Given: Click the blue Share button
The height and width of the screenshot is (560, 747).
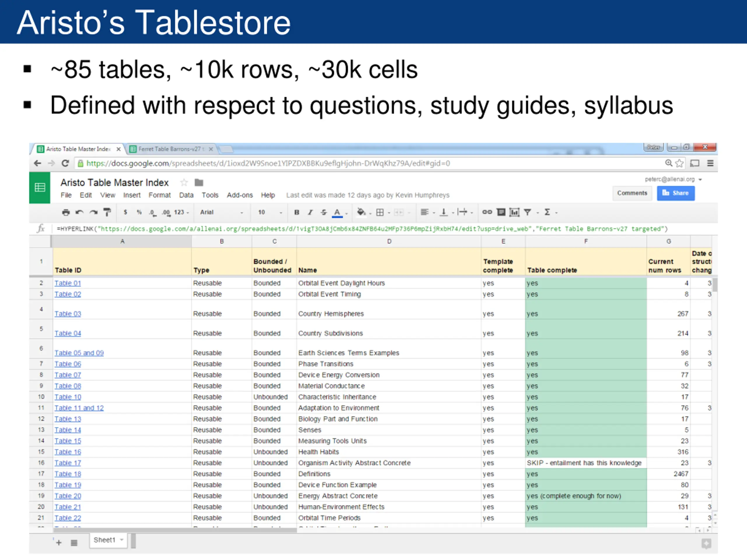Looking at the screenshot, I should click(x=676, y=193).
